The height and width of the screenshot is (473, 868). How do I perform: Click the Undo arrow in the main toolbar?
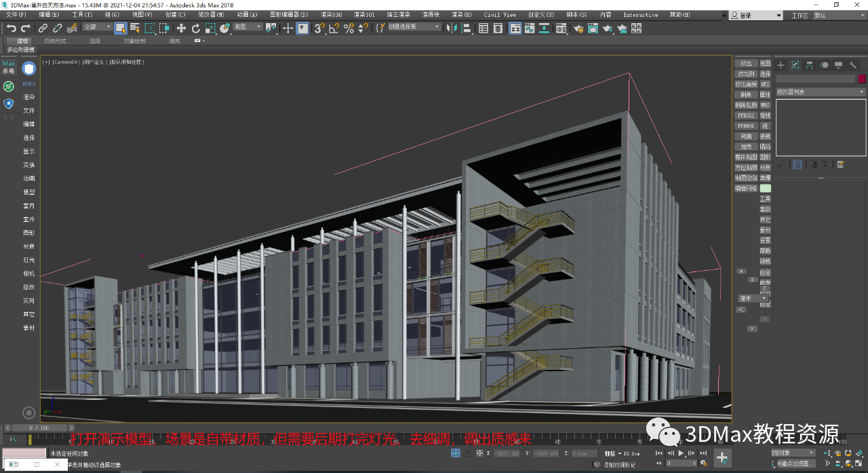pyautogui.click(x=12, y=28)
